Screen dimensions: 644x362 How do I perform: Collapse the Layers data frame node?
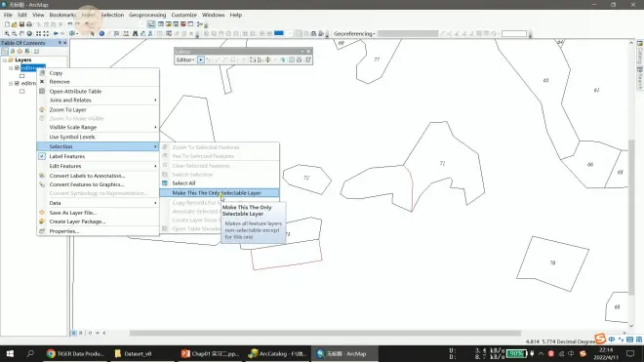pyautogui.click(x=5, y=60)
